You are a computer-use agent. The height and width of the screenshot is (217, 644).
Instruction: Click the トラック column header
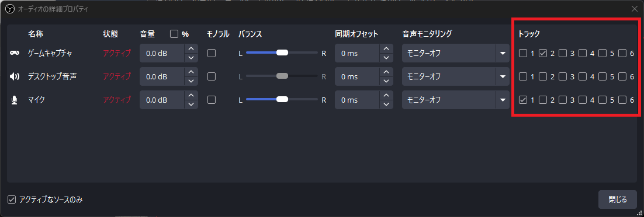(529, 34)
